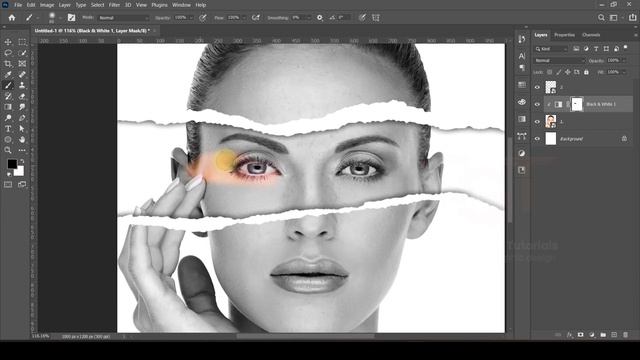640x360 pixels.
Task: Create a new layer icon
Action: 614,335
